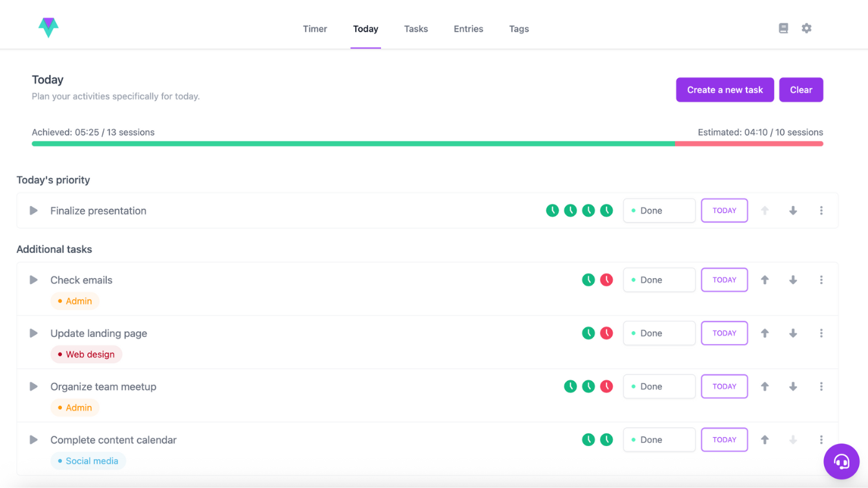The width and height of the screenshot is (868, 488).
Task: Toggle TODAY button on Update landing page
Action: pos(724,333)
